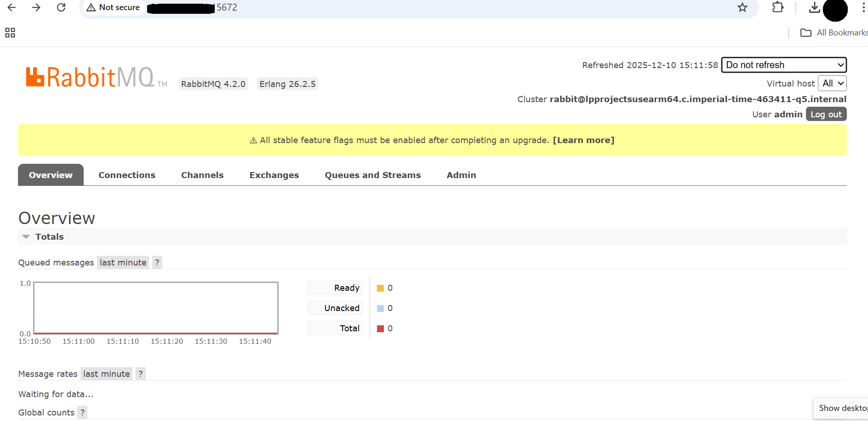Bookmark this page via the star icon
868x421 pixels.
[x=742, y=7]
